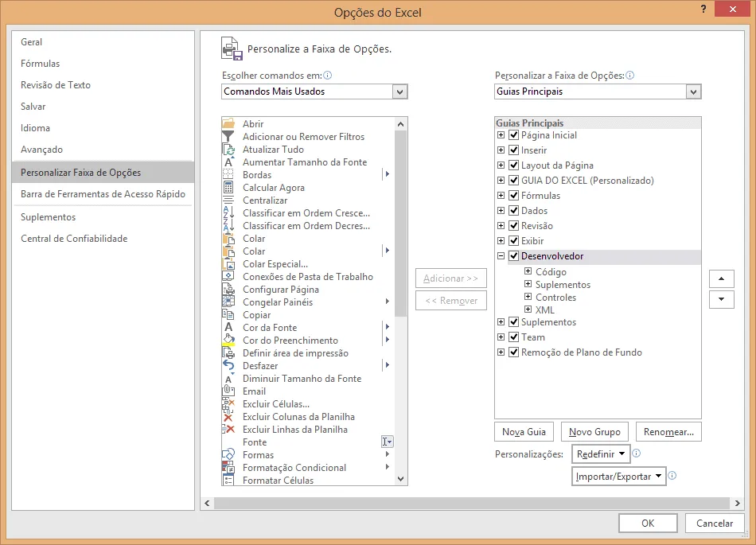Uncheck GUIA DO EXCEL (Personalizado) checkbox
This screenshot has width=756, height=545.
tap(514, 181)
